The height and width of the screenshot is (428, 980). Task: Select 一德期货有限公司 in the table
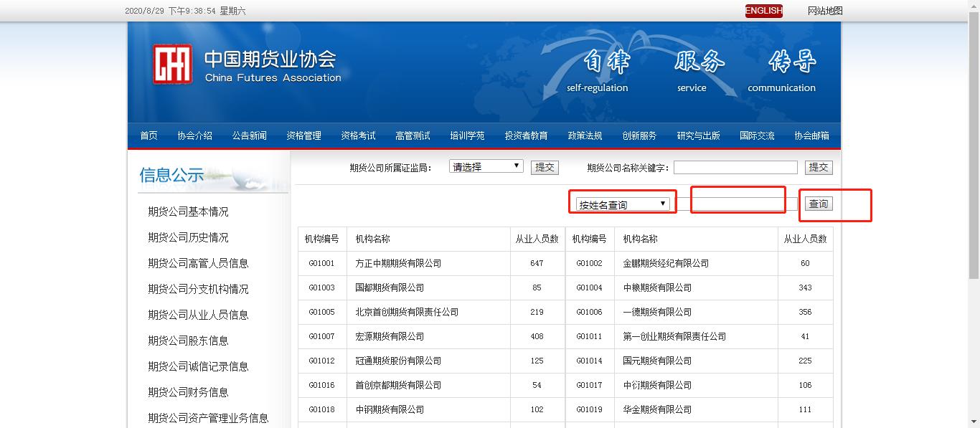click(x=657, y=312)
